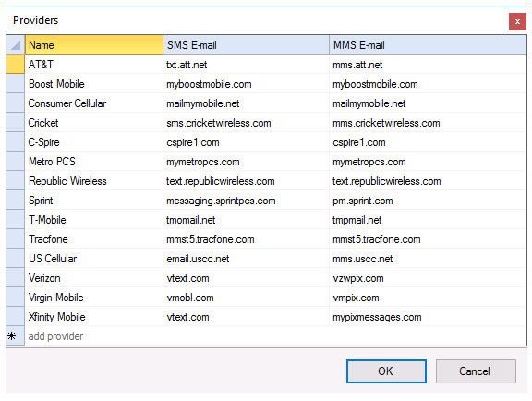Select Metro PCS's MMS mymetropcs.com cell
This screenshot has height=401, width=532.
pos(428,162)
